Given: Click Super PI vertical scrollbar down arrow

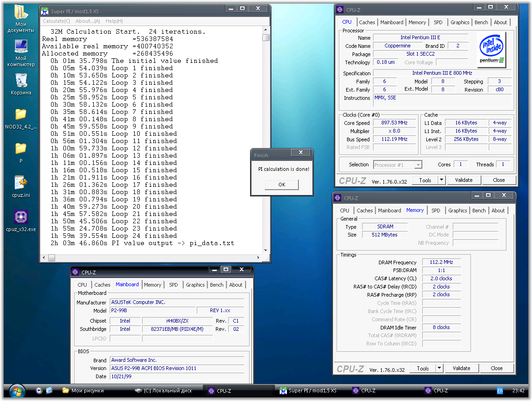Looking at the screenshot, I should click(266, 251).
